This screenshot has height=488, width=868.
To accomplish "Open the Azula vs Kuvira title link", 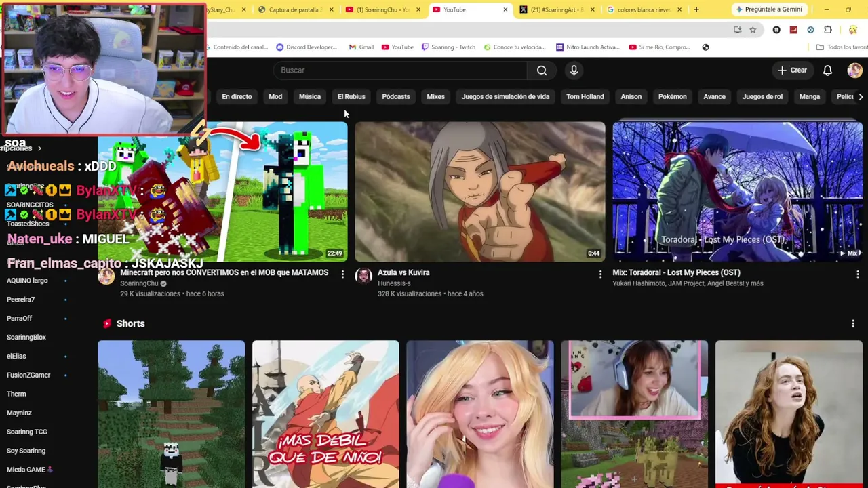I will pyautogui.click(x=403, y=272).
